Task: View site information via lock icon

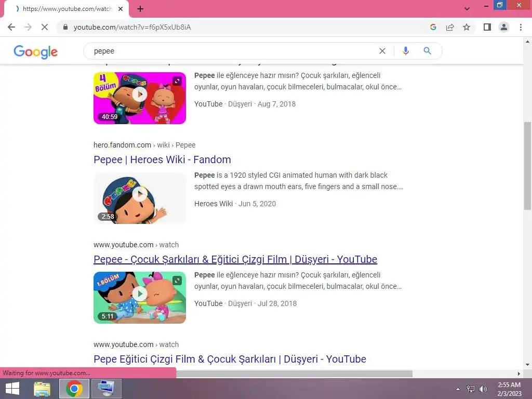Action: coord(65,27)
